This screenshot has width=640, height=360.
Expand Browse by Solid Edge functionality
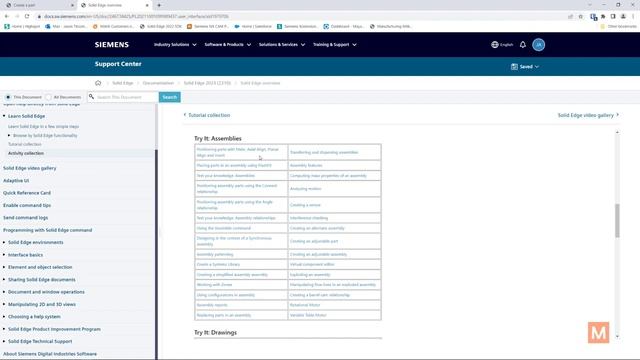coord(9,136)
